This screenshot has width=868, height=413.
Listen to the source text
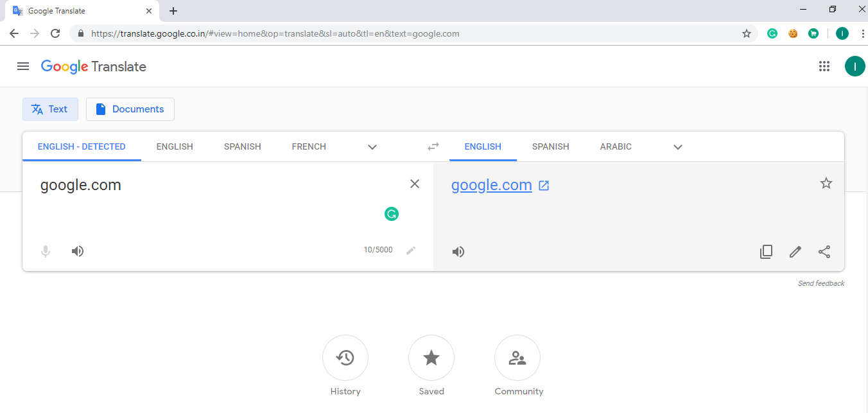pos(78,251)
